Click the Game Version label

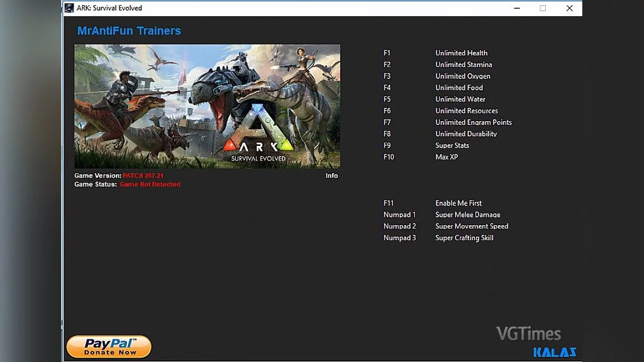click(x=98, y=175)
